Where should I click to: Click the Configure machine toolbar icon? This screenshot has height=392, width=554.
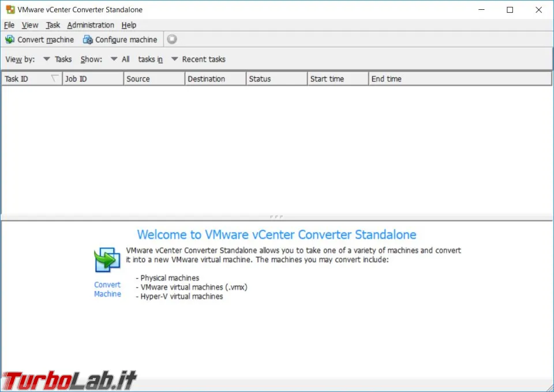(x=88, y=40)
